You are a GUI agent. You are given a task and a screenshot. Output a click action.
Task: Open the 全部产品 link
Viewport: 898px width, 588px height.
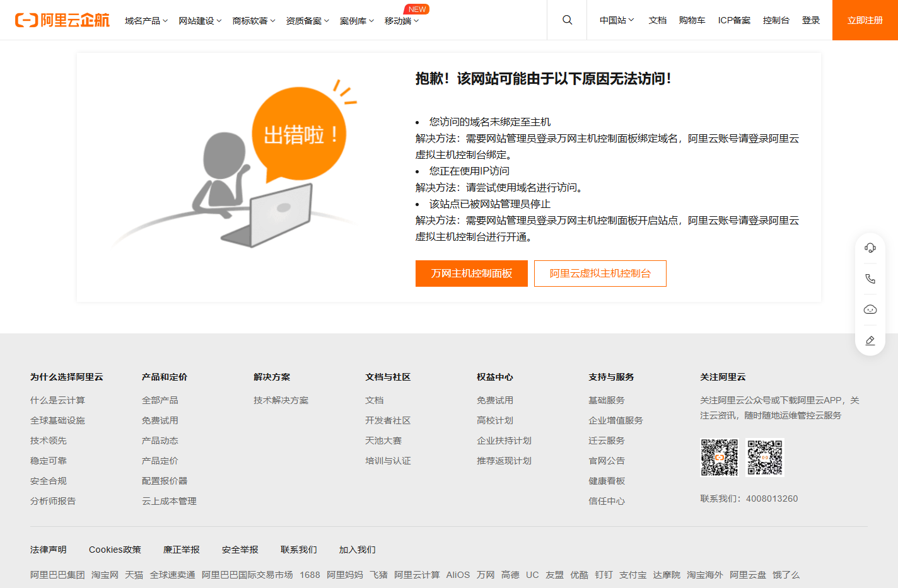160,400
